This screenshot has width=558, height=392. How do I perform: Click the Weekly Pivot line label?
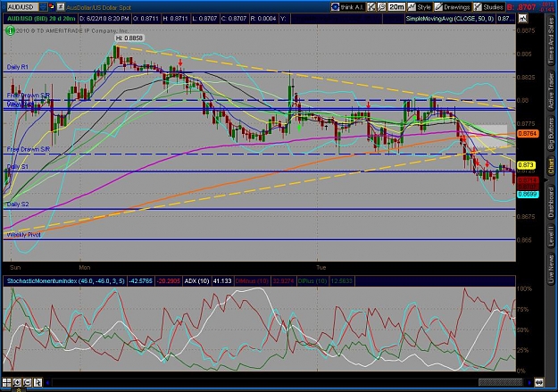pyautogui.click(x=24, y=235)
